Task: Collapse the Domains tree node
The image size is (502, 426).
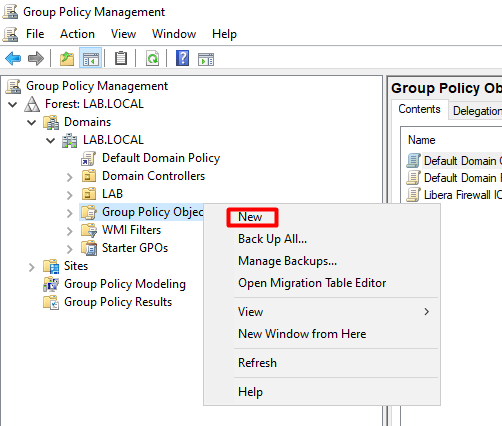Action: [x=32, y=122]
